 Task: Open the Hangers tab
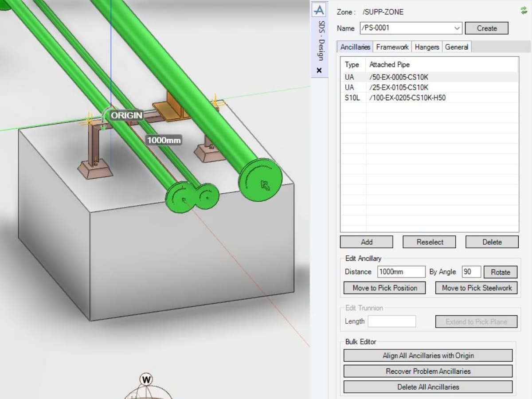click(426, 47)
